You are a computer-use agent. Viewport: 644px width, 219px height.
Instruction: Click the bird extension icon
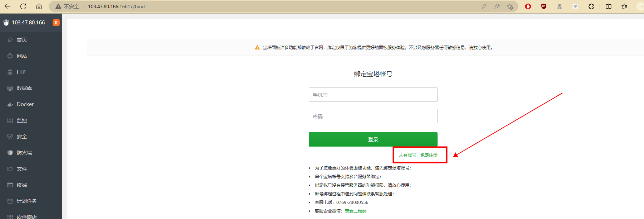pyautogui.click(x=575, y=6)
